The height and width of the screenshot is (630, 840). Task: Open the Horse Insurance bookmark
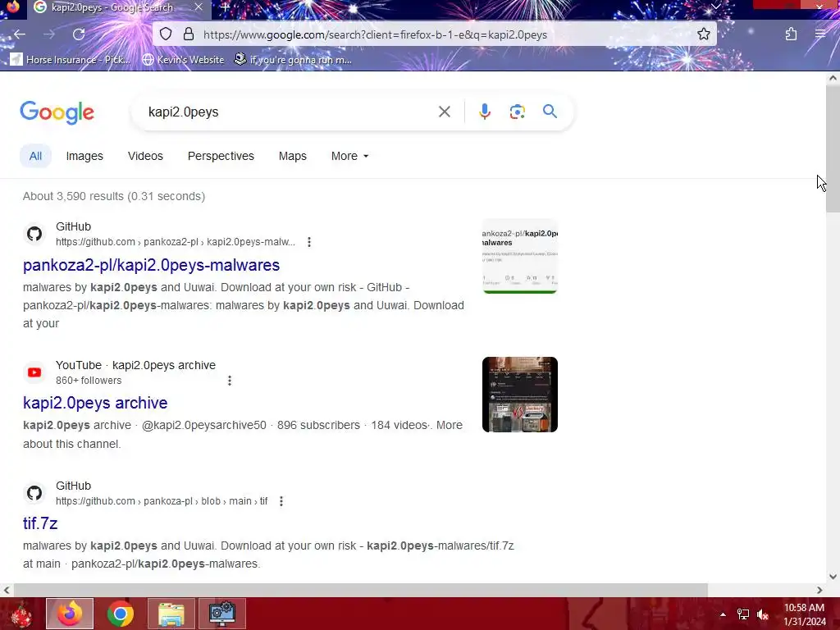tap(71, 59)
